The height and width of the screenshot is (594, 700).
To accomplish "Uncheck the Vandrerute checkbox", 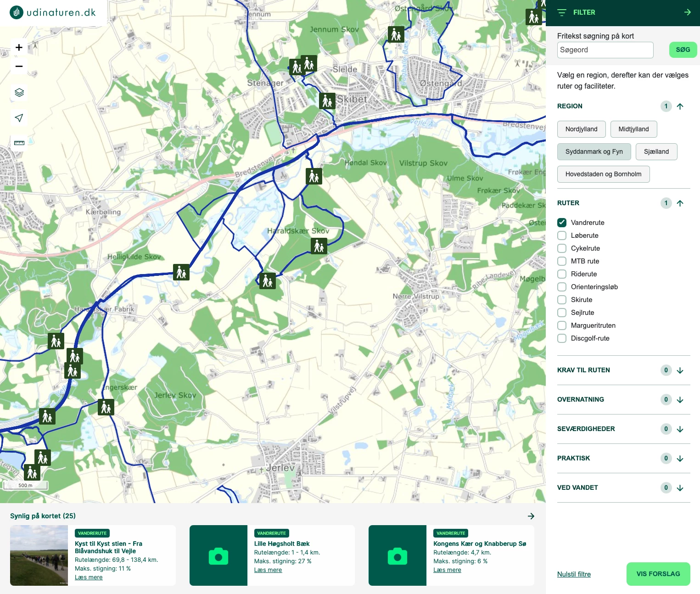I will click(562, 223).
